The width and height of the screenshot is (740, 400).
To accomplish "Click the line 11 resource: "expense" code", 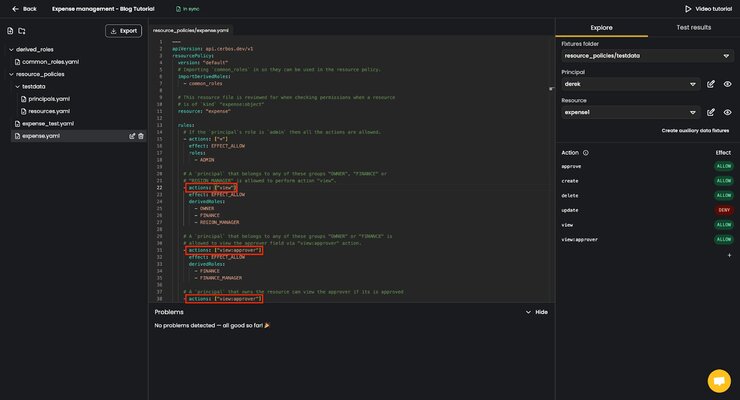I will (204, 111).
